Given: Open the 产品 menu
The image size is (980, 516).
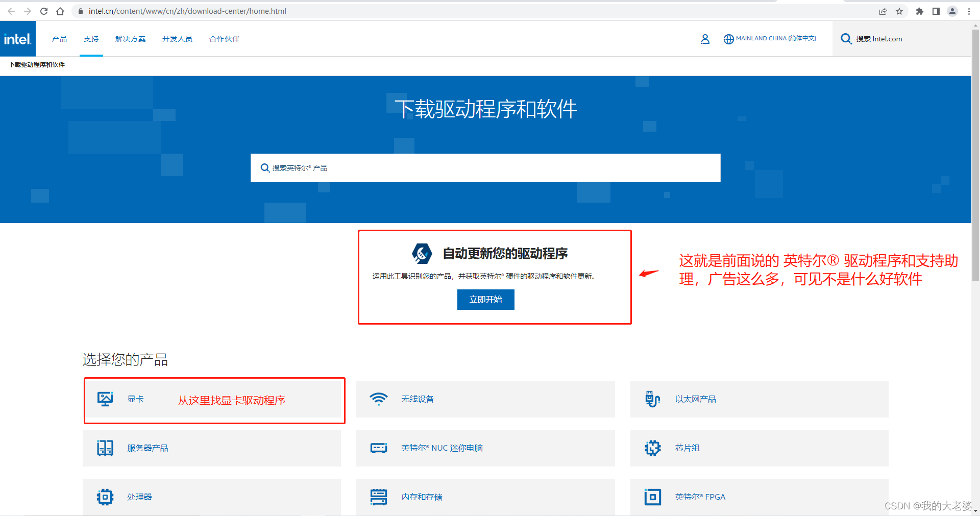Looking at the screenshot, I should 59,39.
